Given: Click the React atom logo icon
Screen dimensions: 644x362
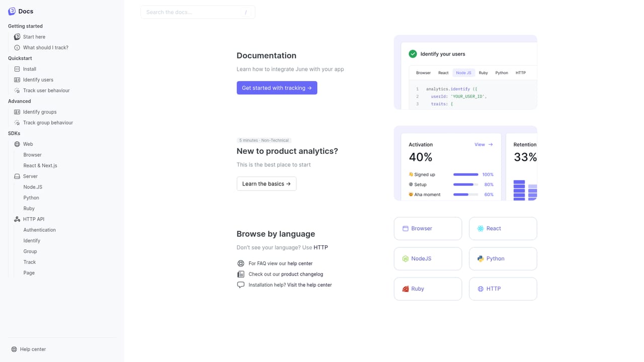Looking at the screenshot, I should click(x=480, y=228).
